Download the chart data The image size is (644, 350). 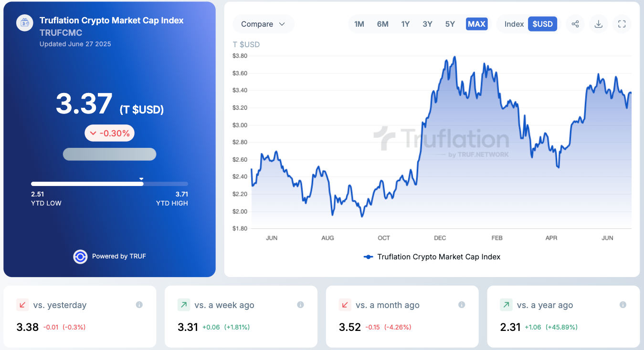[599, 24]
